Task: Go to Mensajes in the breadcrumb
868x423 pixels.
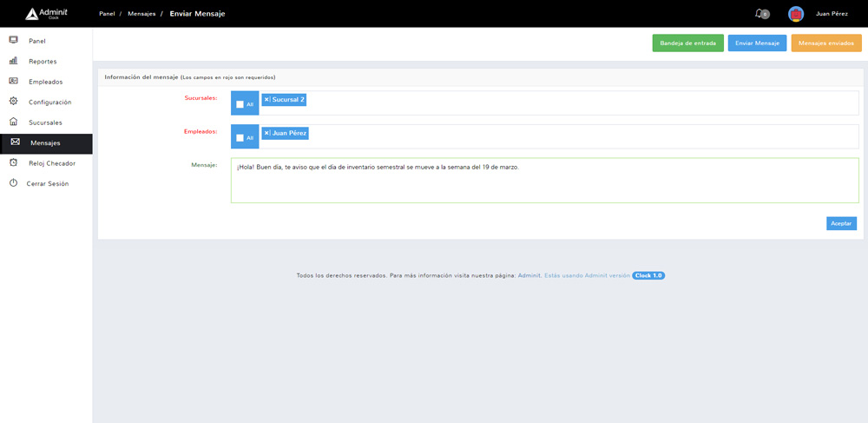Action: pyautogui.click(x=141, y=14)
